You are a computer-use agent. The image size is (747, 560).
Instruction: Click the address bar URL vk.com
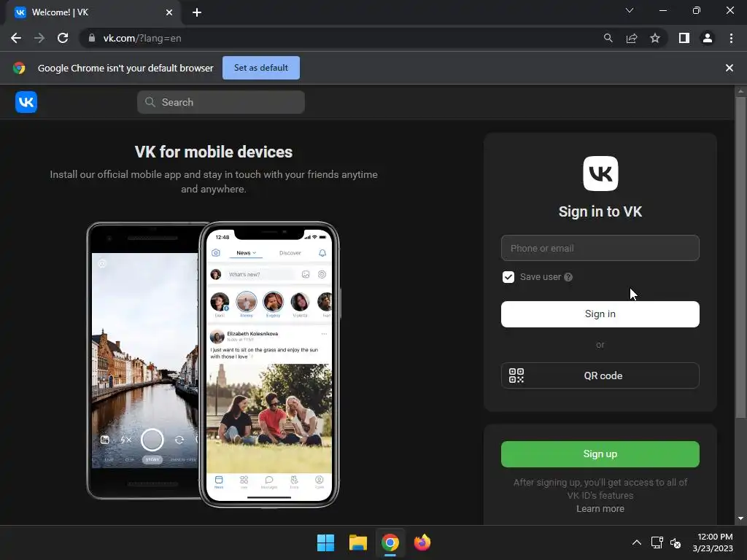pos(142,38)
